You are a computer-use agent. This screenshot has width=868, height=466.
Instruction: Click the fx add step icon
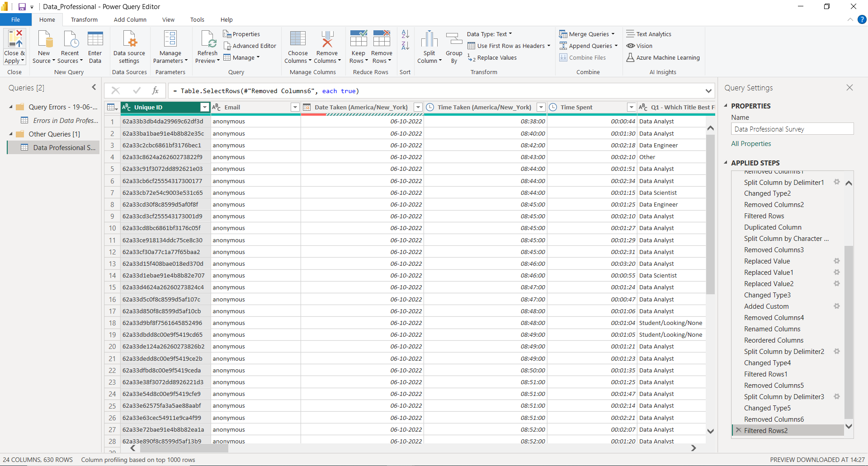tap(155, 91)
